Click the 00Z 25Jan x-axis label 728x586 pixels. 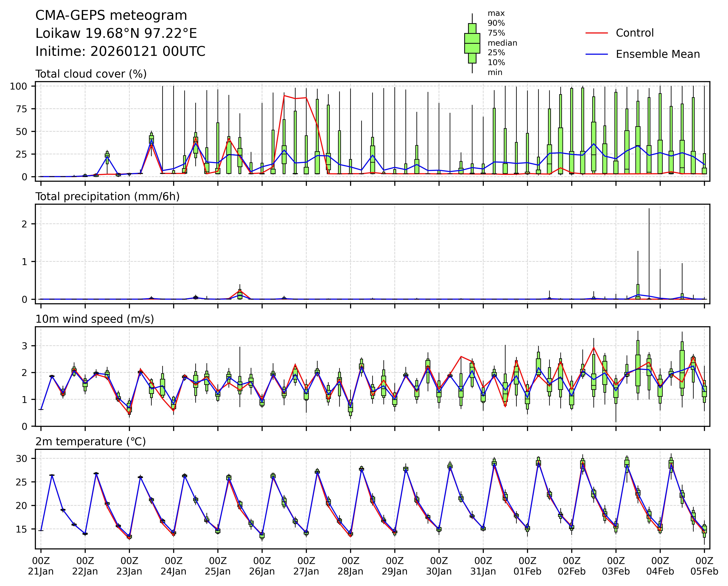(x=218, y=566)
